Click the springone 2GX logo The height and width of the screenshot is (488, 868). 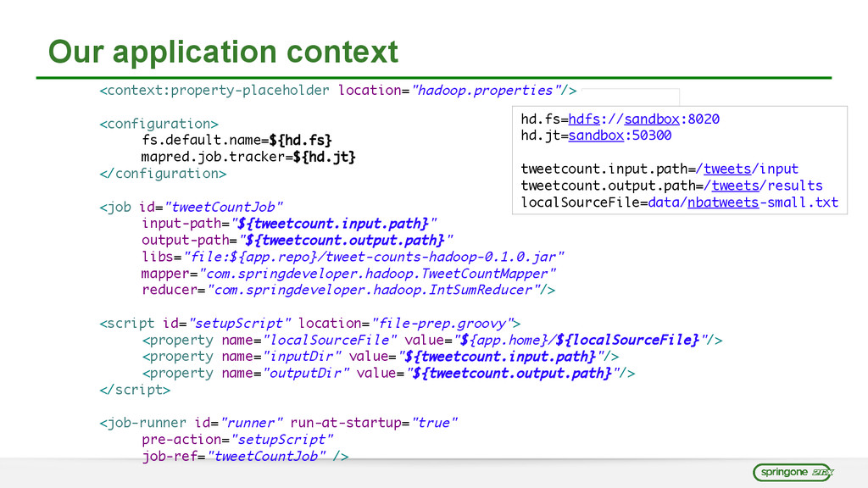[793, 472]
